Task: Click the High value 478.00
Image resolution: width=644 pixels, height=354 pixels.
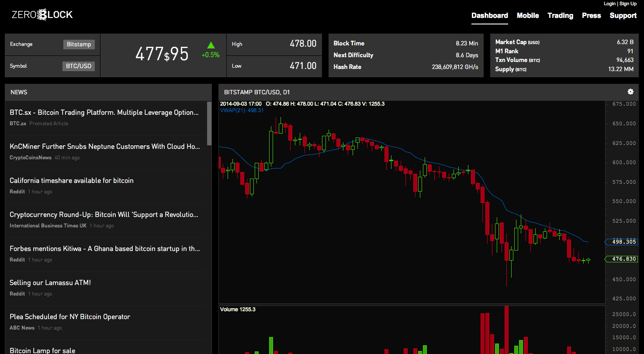Action: click(303, 44)
